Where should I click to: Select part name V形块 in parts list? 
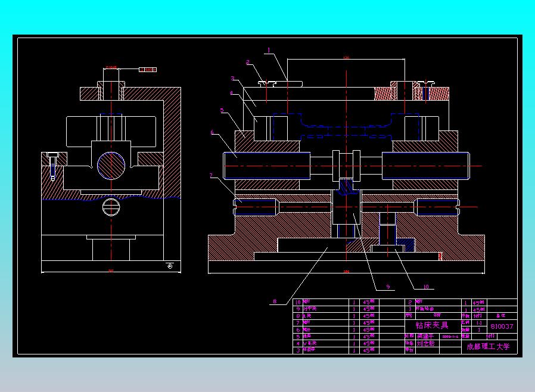(x=310, y=343)
